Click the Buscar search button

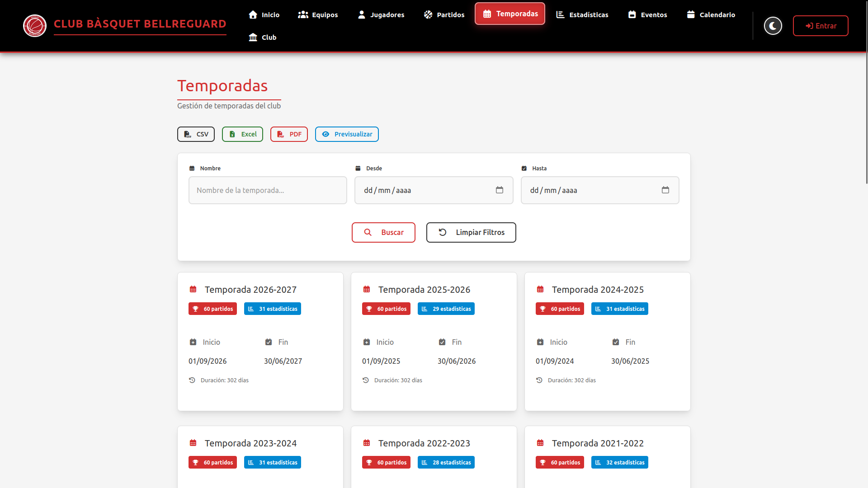[383, 232]
